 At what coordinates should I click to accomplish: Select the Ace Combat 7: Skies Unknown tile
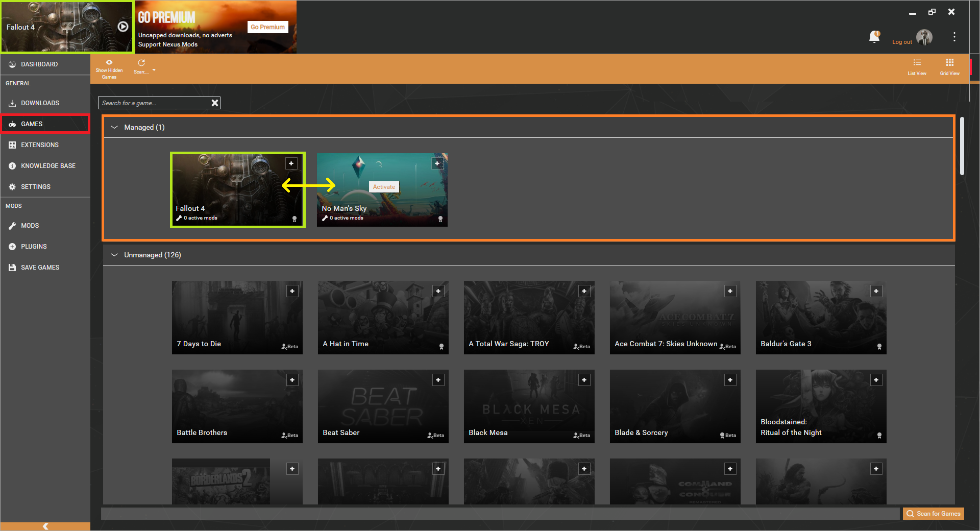click(675, 318)
